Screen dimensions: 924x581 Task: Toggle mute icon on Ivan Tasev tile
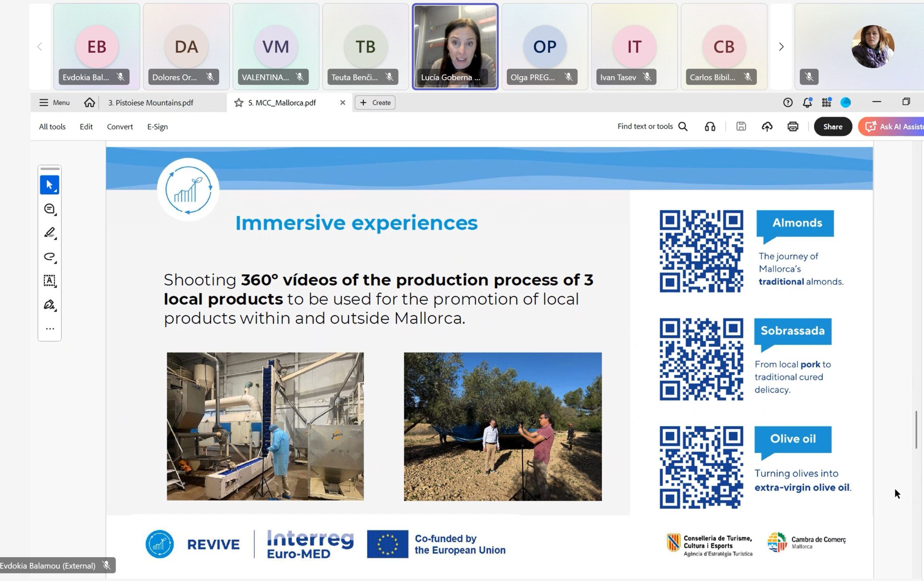[647, 77]
